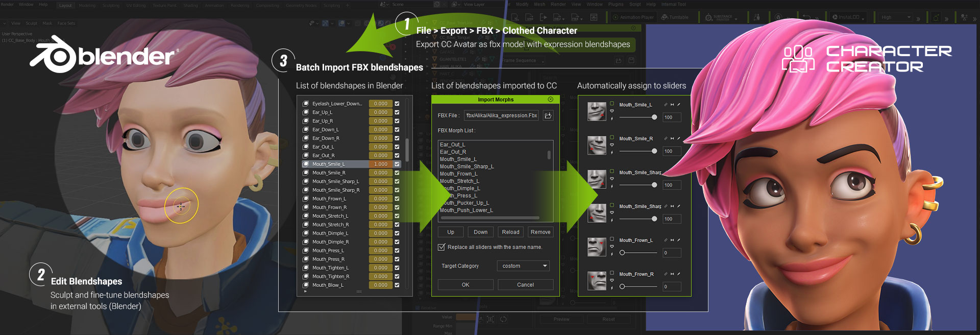980x335 pixels.
Task: Click the mirror icon beside Mouth_Frown_R
Action: tap(672, 274)
